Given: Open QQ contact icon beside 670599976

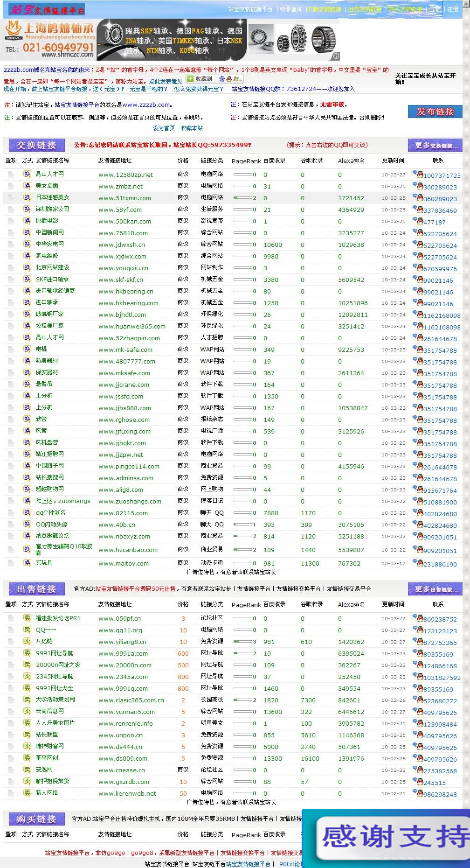Looking at the screenshot, I should click(x=418, y=267).
